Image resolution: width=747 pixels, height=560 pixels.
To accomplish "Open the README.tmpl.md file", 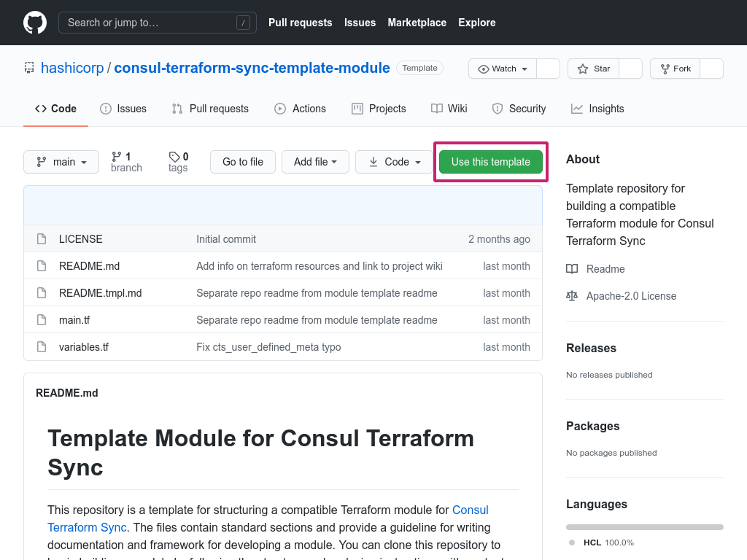I will (x=100, y=293).
